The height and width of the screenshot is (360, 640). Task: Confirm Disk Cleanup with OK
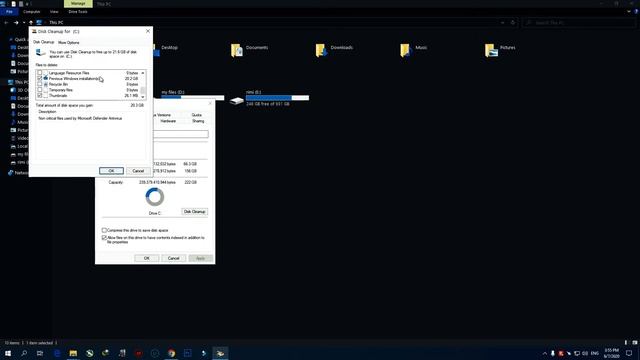pyautogui.click(x=111, y=171)
